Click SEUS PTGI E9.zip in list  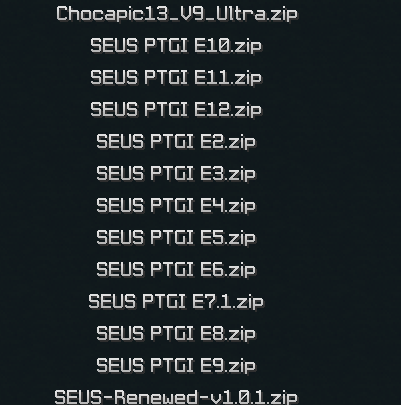[176, 366]
